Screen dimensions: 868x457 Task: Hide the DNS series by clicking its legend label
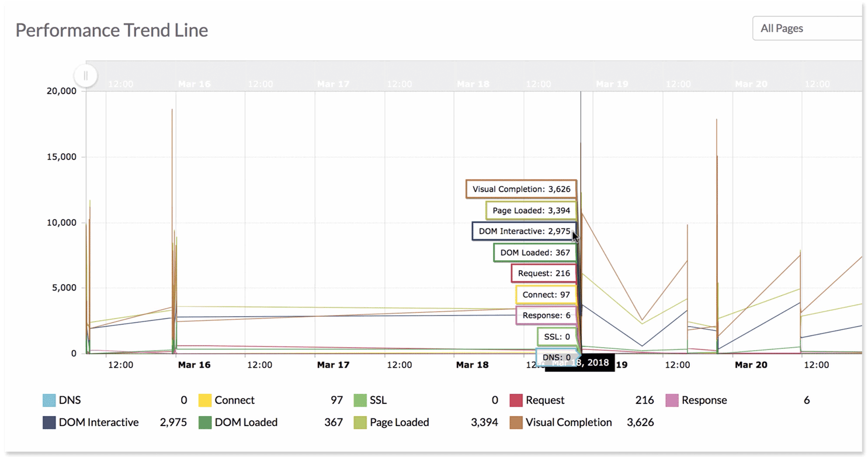click(x=69, y=400)
